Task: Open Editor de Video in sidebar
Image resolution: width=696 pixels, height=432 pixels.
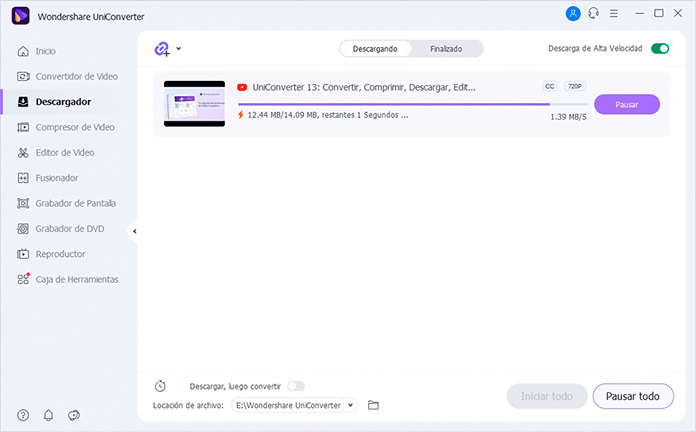Action: point(55,152)
